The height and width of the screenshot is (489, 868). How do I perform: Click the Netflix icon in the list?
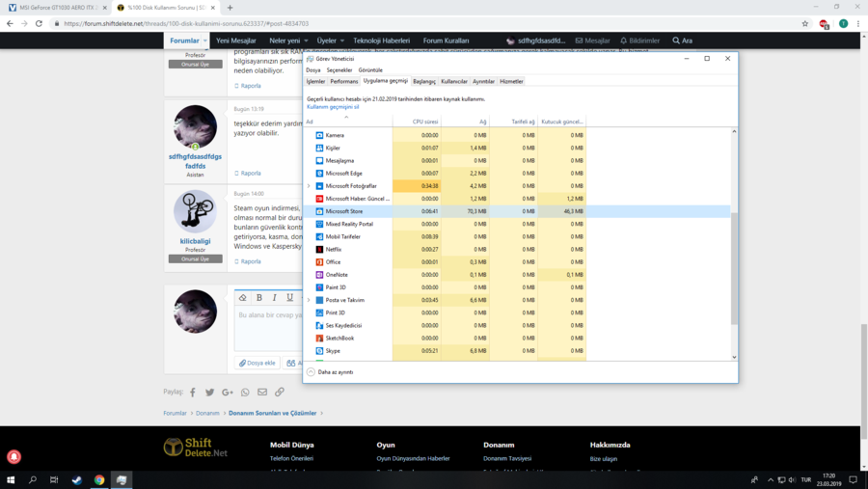(319, 250)
